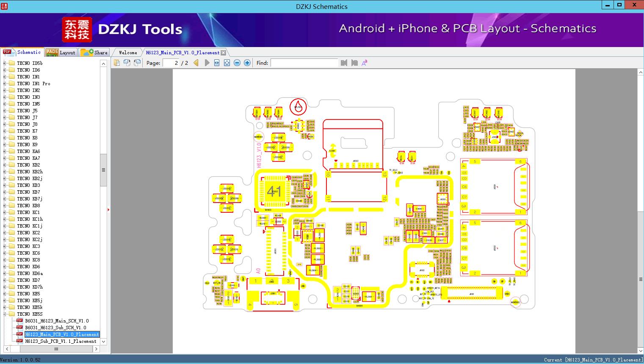Expand the TECNO IN1 Pro folder
This screenshot has height=364, width=644.
pos(5,83)
